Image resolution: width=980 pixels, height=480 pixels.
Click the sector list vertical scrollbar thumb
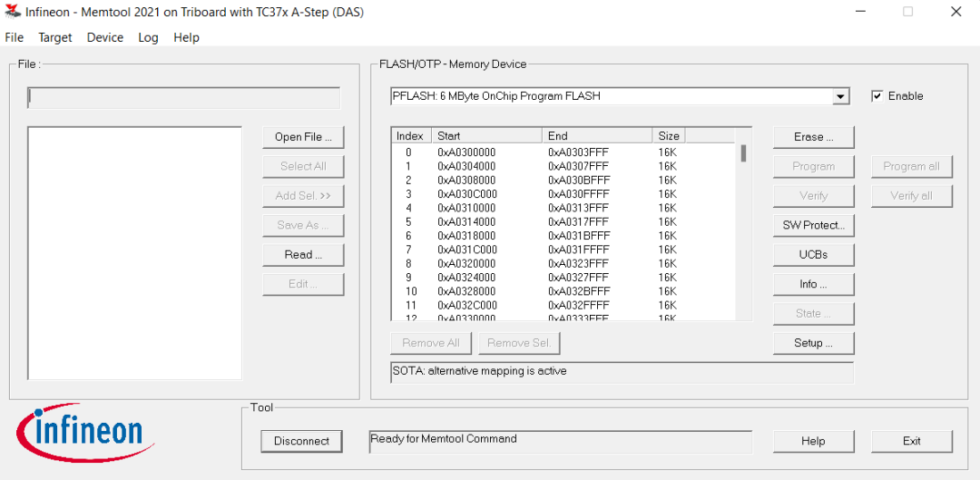tap(743, 153)
